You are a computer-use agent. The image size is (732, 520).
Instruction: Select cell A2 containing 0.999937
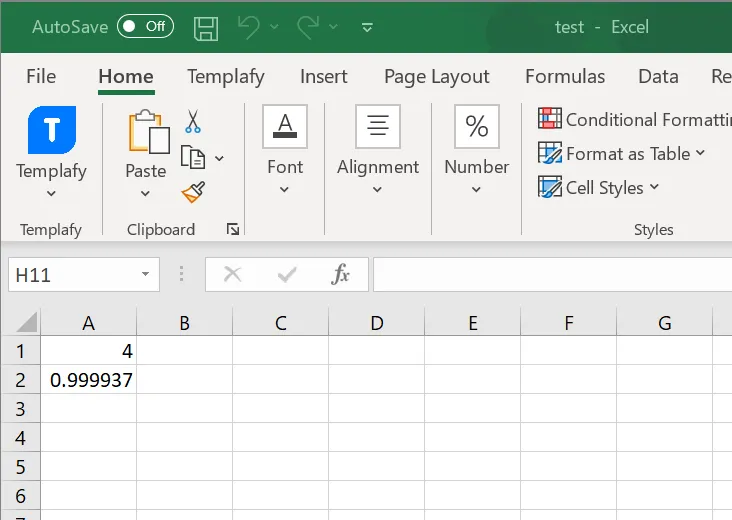89,380
